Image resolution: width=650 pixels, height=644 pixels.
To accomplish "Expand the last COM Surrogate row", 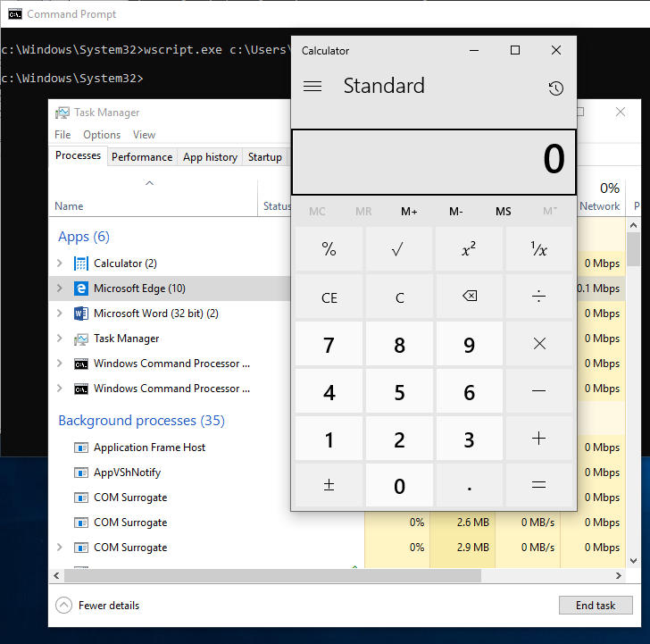I will point(60,548).
